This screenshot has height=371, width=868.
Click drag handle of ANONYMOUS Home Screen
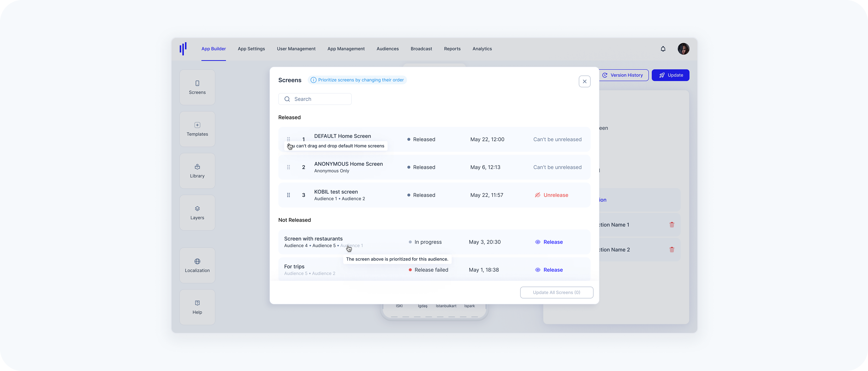(288, 167)
